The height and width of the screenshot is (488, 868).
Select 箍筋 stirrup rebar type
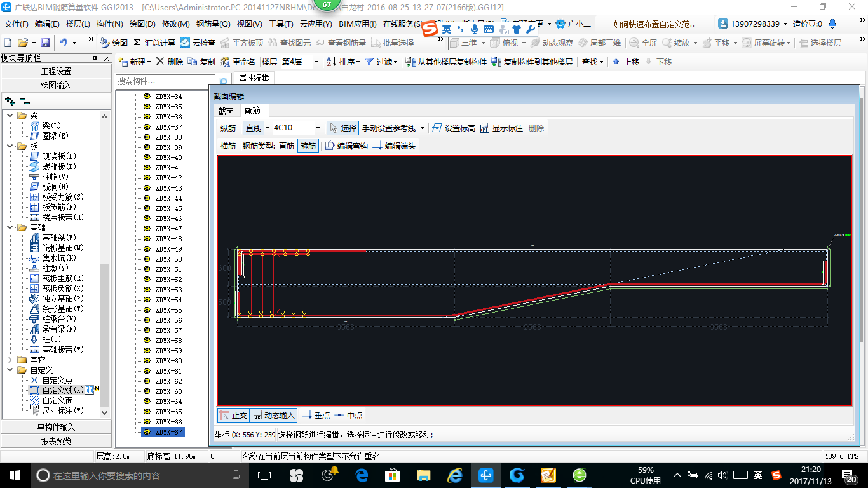(308, 146)
